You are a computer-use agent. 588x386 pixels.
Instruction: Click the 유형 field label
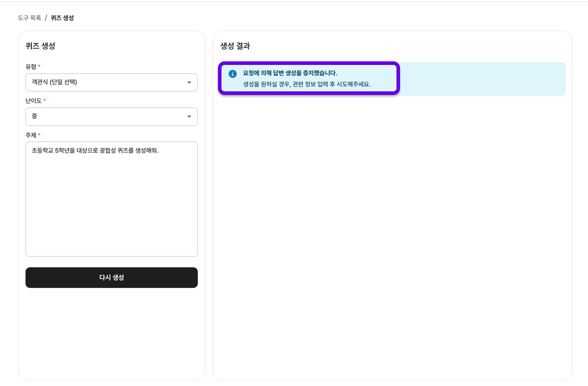pos(31,67)
